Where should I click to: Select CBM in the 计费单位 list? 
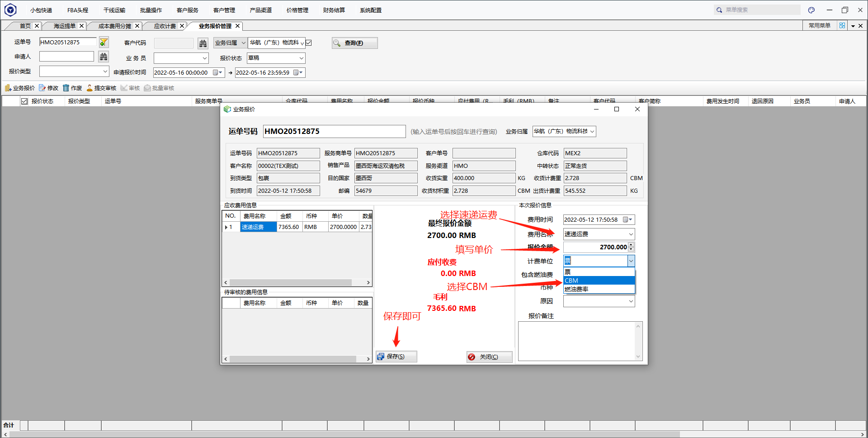tap(599, 281)
